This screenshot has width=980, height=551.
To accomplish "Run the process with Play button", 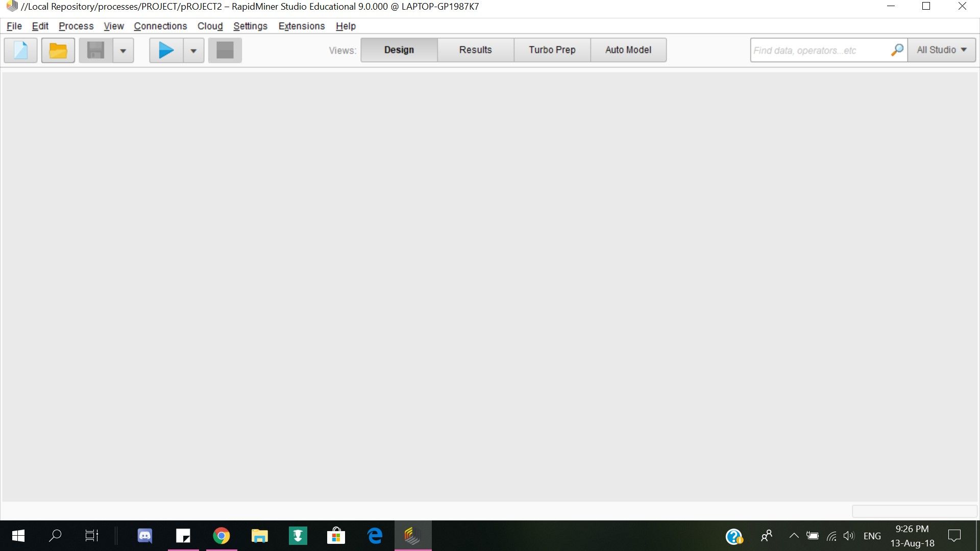I will tap(166, 51).
